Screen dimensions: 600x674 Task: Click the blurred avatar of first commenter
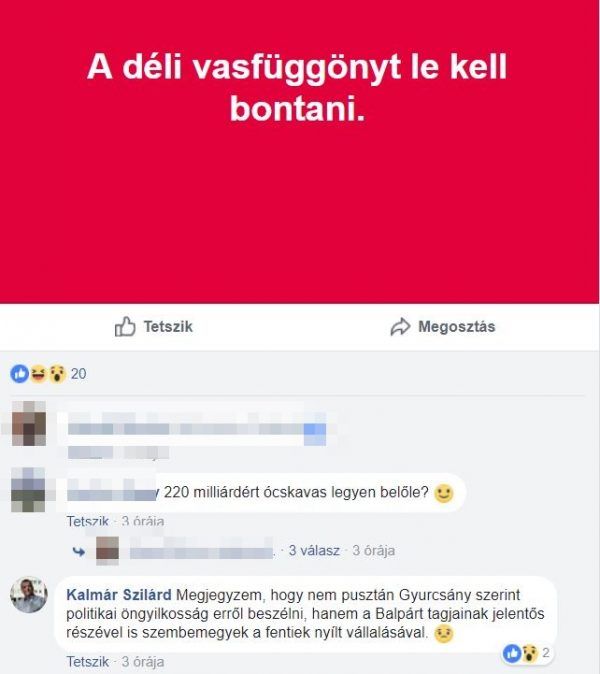(x=28, y=423)
